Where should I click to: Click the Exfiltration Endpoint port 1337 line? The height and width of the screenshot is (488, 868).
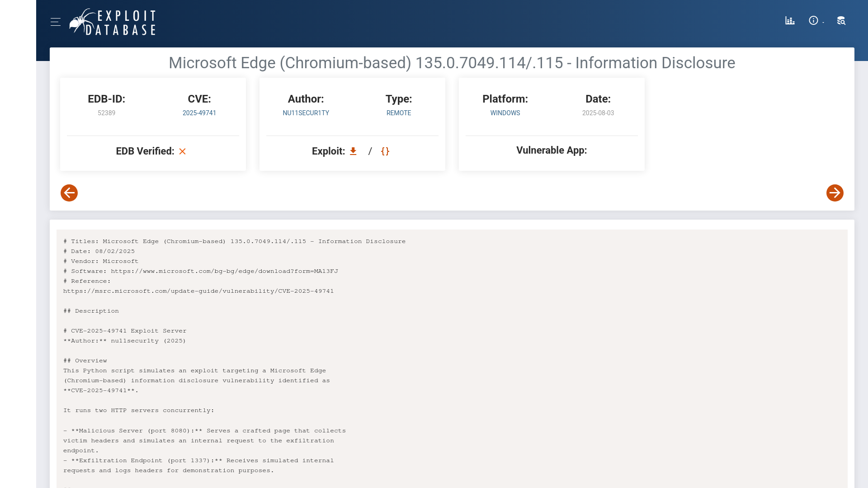(198, 460)
